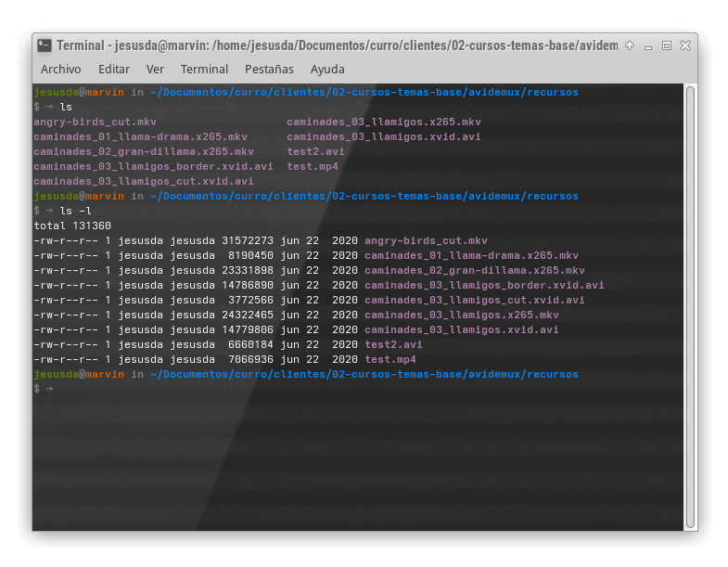
Task: Click 'test.mp4' in the short ls output
Action: [312, 167]
